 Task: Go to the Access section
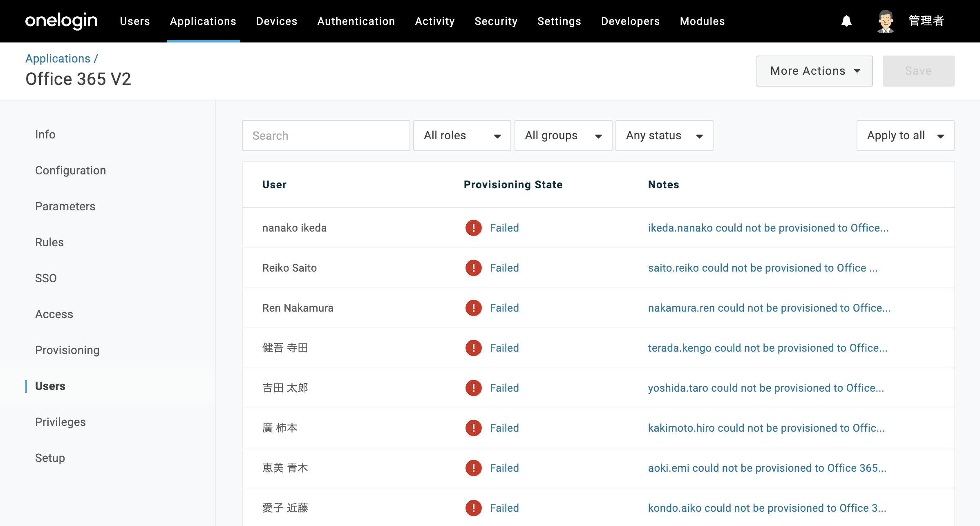[54, 314]
